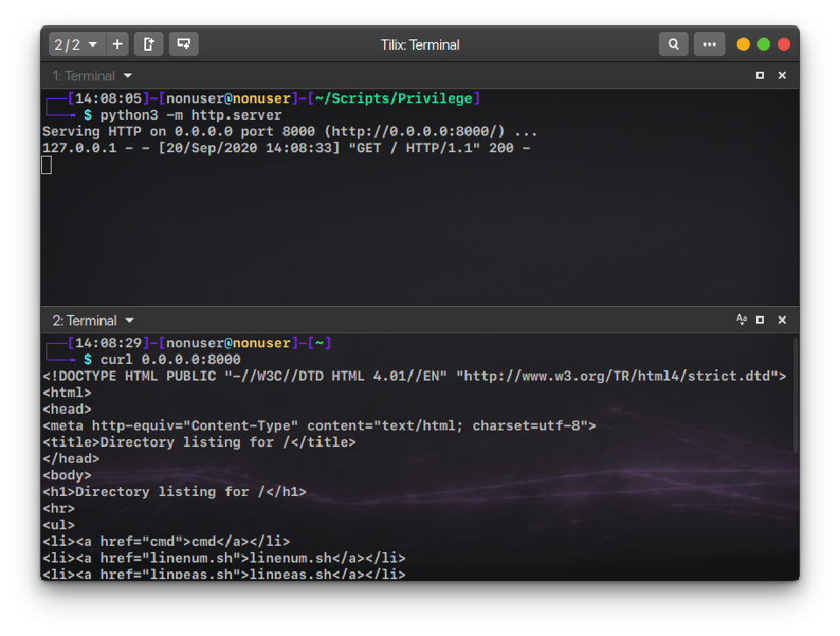Expand the '1: Terminal' title dropdown
This screenshot has width=840, height=636.
click(128, 76)
